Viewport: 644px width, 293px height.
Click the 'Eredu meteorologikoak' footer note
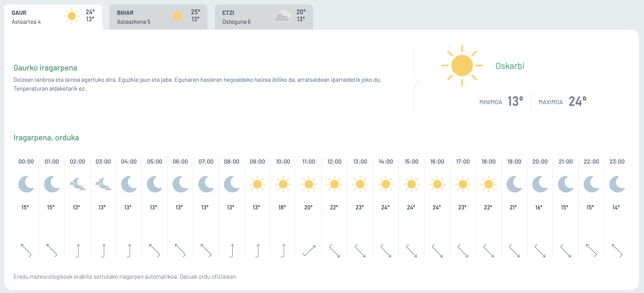coord(125,277)
